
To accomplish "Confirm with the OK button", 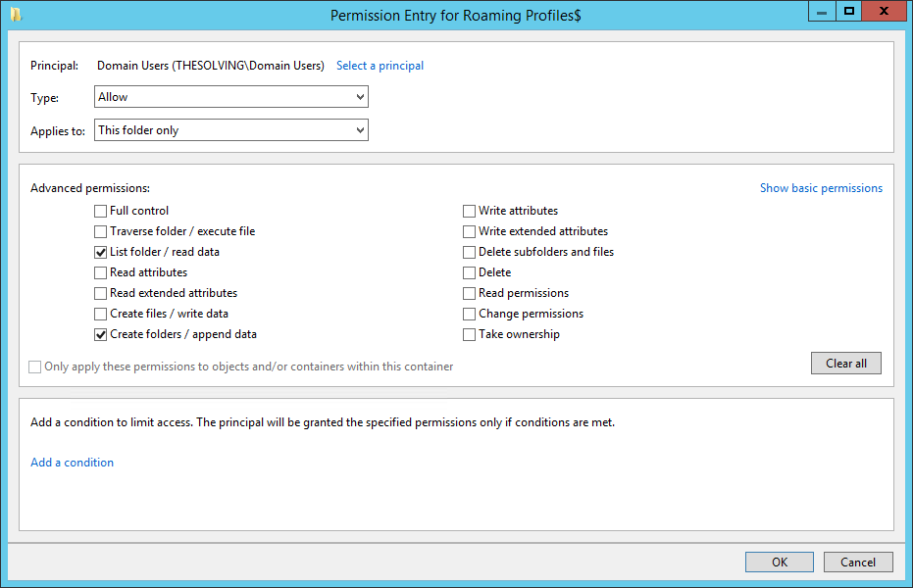I will pyautogui.click(x=779, y=562).
